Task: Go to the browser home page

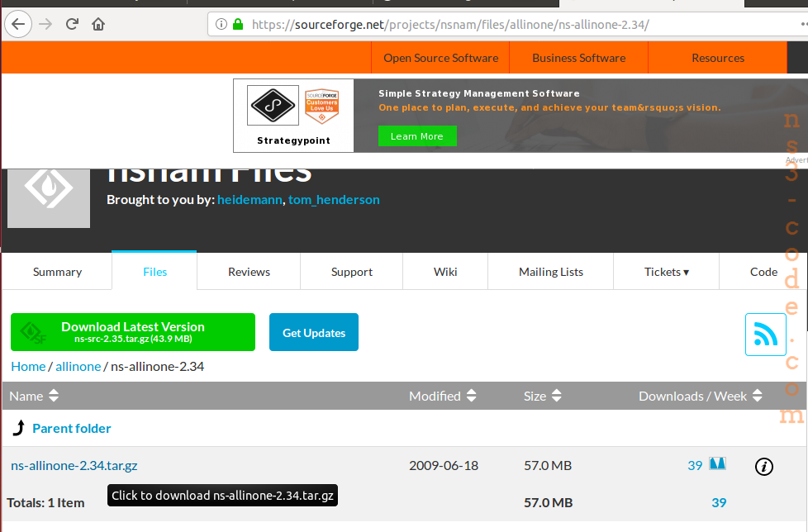Action: point(98,24)
